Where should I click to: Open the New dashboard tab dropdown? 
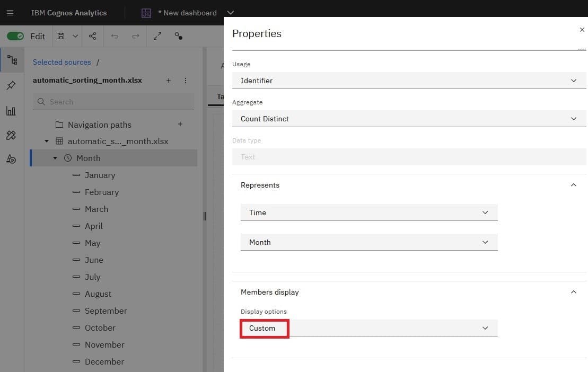[230, 13]
